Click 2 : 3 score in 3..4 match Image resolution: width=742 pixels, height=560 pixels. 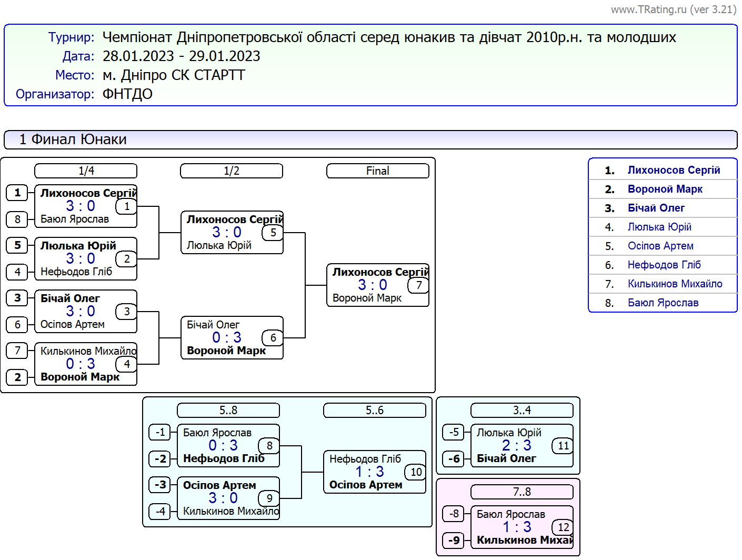516,446
